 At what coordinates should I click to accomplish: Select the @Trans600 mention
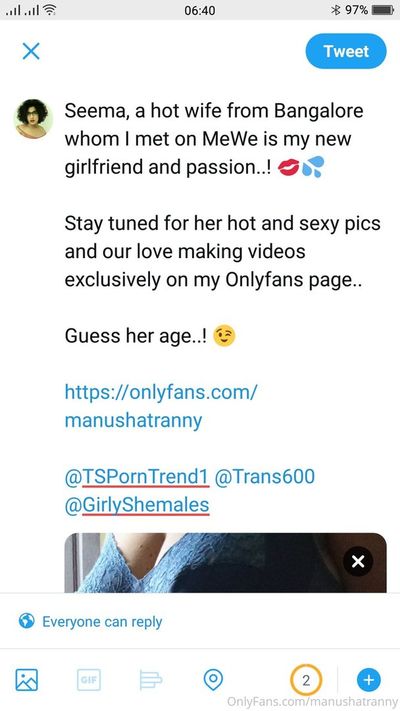point(264,477)
